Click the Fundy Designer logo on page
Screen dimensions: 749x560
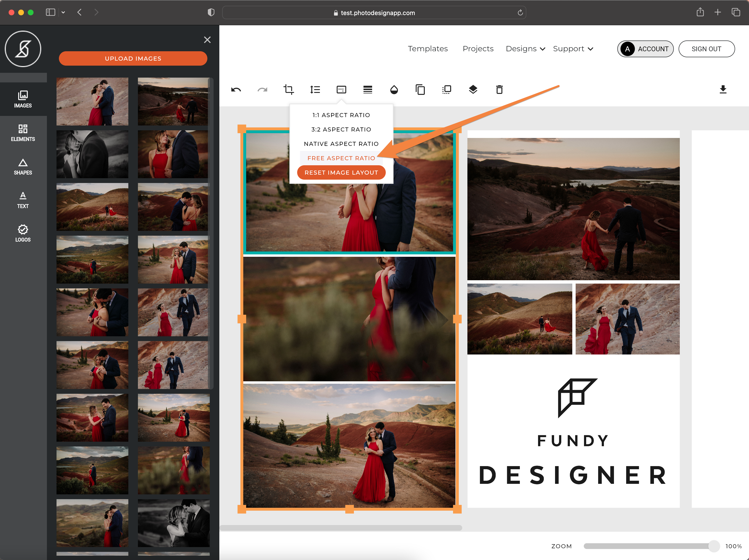pyautogui.click(x=573, y=431)
